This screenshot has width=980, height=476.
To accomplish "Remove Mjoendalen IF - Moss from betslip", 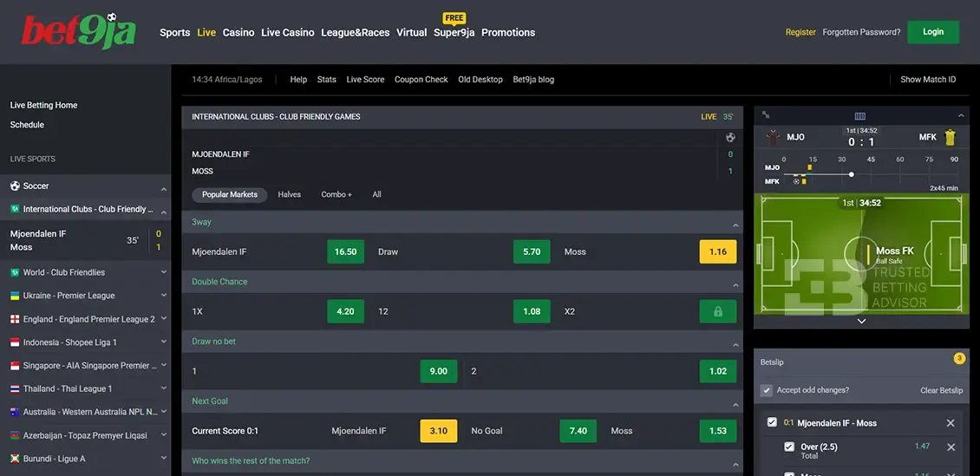I will point(951,423).
